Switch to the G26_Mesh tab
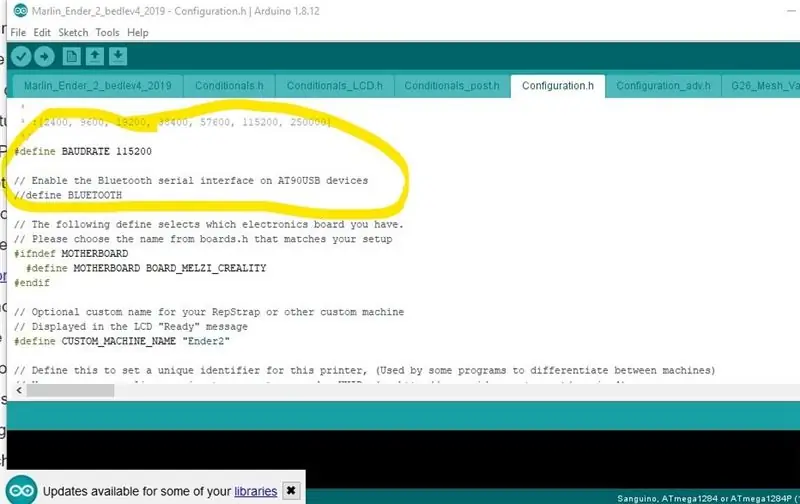The height and width of the screenshot is (504, 800). (761, 86)
